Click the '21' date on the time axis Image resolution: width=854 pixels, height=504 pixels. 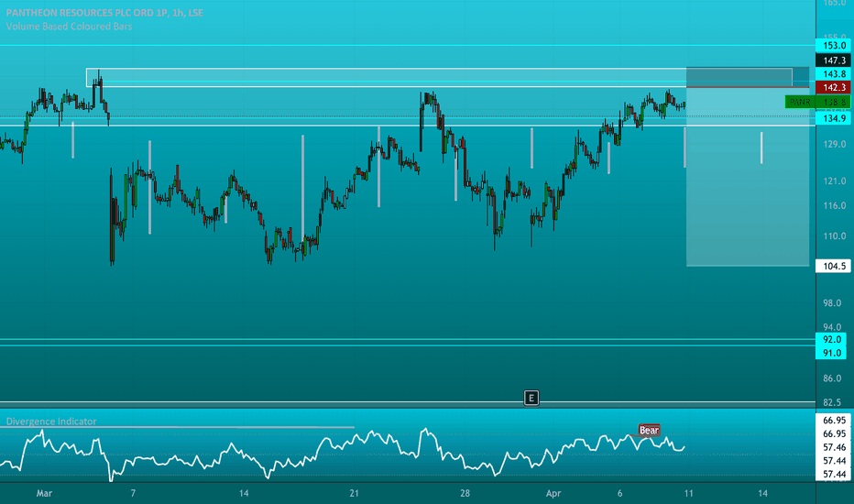[x=355, y=493]
